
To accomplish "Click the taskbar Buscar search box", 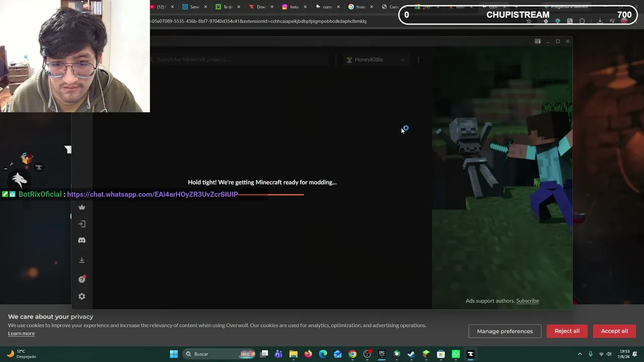I will (219, 354).
